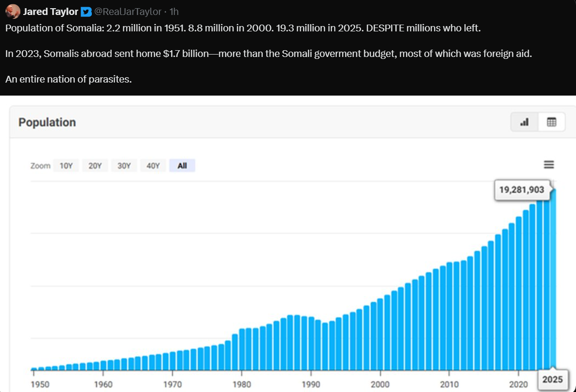
Task: Switch to the bar chart view icon
Action: (525, 122)
